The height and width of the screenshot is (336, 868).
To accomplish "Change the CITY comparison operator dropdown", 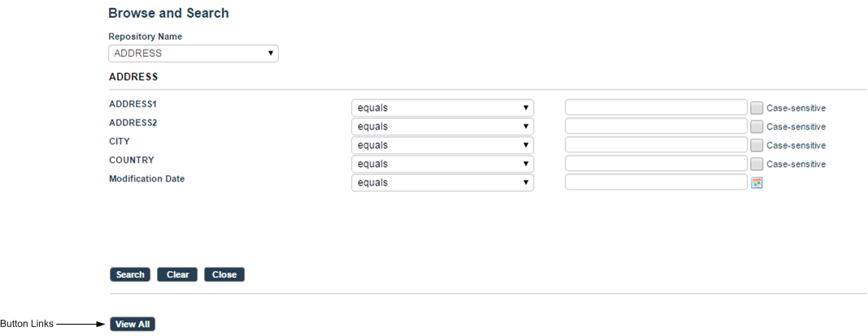I will [443, 146].
